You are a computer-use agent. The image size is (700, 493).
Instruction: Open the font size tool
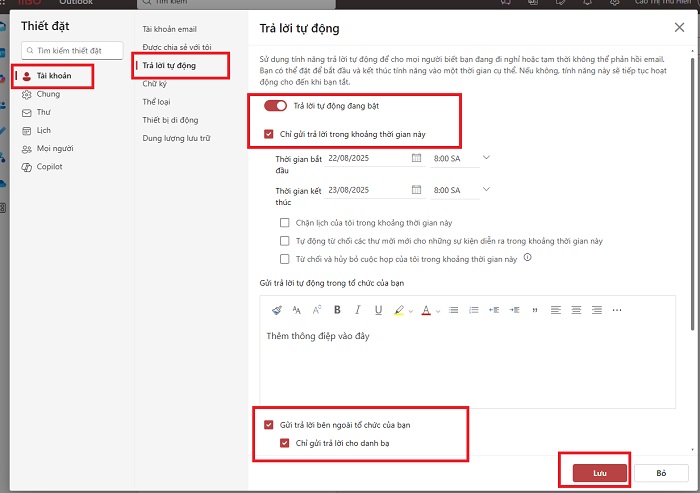[x=296, y=310]
